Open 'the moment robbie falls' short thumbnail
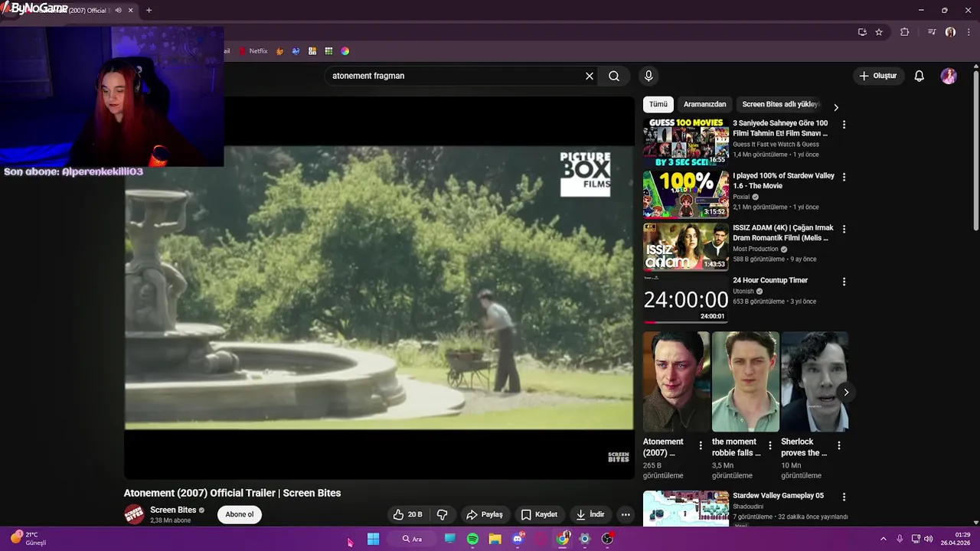This screenshot has height=551, width=980. coord(746,382)
